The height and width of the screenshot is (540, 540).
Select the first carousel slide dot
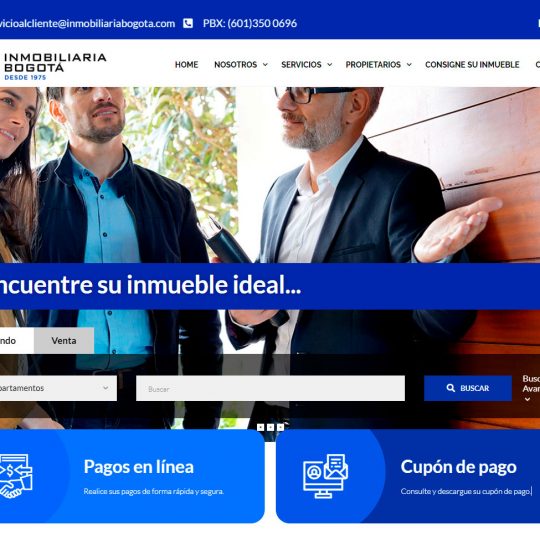[261, 427]
